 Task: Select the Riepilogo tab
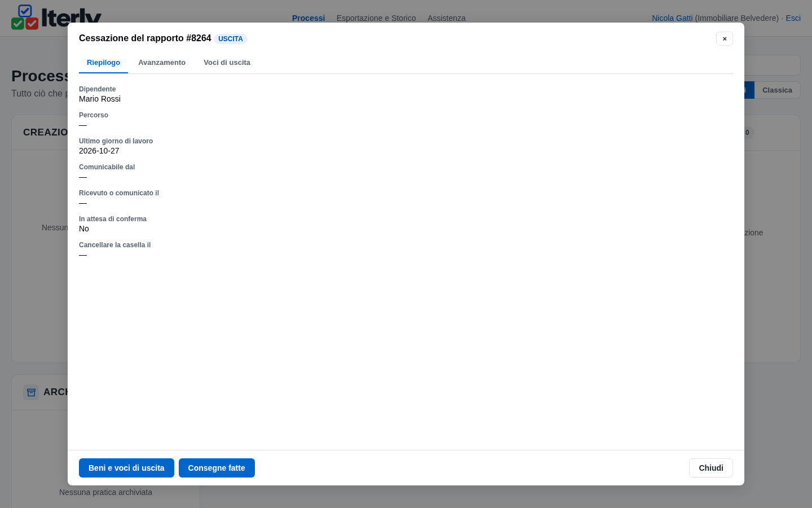pos(103,63)
